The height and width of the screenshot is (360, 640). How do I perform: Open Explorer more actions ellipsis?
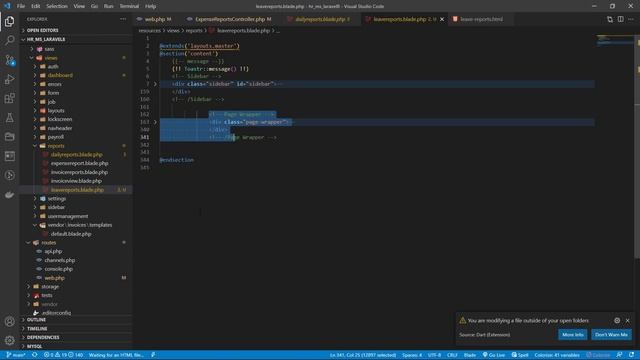[123, 19]
